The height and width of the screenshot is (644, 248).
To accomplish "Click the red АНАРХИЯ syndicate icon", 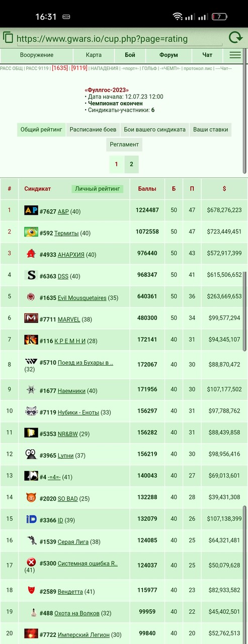I will [x=31, y=254].
